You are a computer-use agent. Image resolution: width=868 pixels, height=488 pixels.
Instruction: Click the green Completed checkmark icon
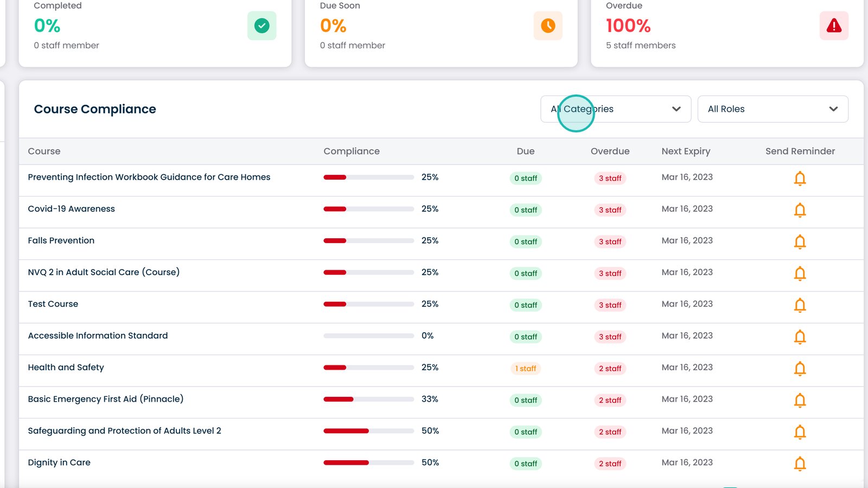click(261, 26)
